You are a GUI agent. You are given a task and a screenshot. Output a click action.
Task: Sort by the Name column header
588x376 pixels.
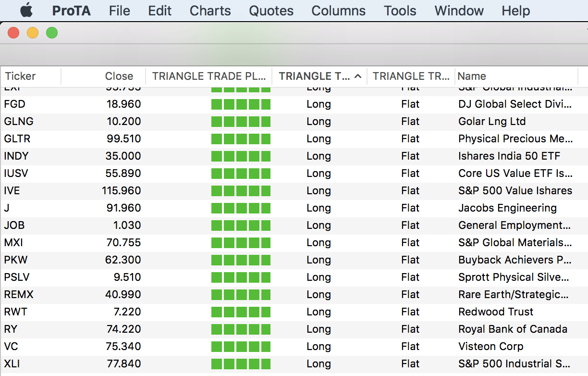(x=516, y=76)
